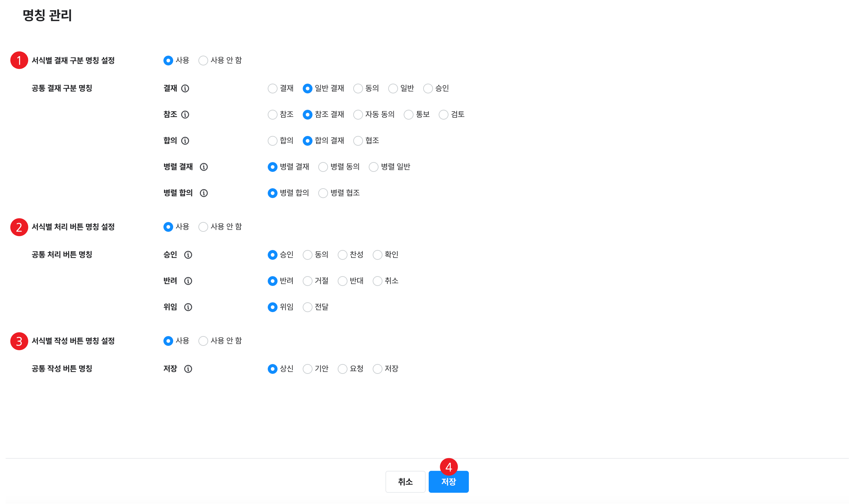Viewport: 850px width, 504px height.
Task: Choose 기안 radio in 공통 작성 버튼 명칭
Action: click(x=308, y=369)
